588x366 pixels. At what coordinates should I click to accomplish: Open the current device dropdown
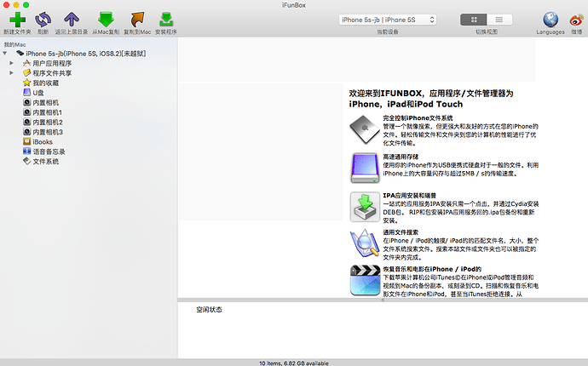[388, 20]
